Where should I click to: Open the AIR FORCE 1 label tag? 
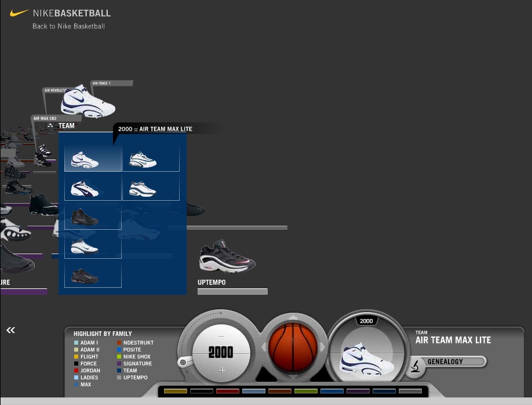[x=112, y=83]
